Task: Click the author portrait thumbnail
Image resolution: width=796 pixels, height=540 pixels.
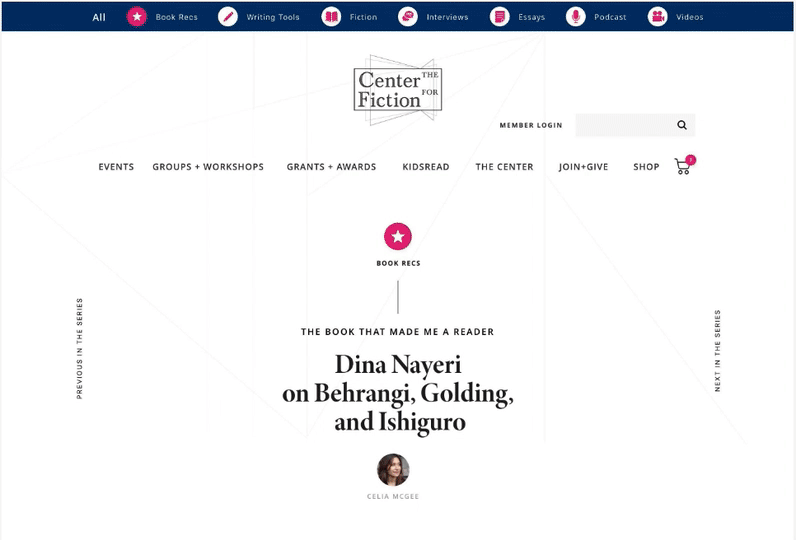Action: click(x=393, y=470)
